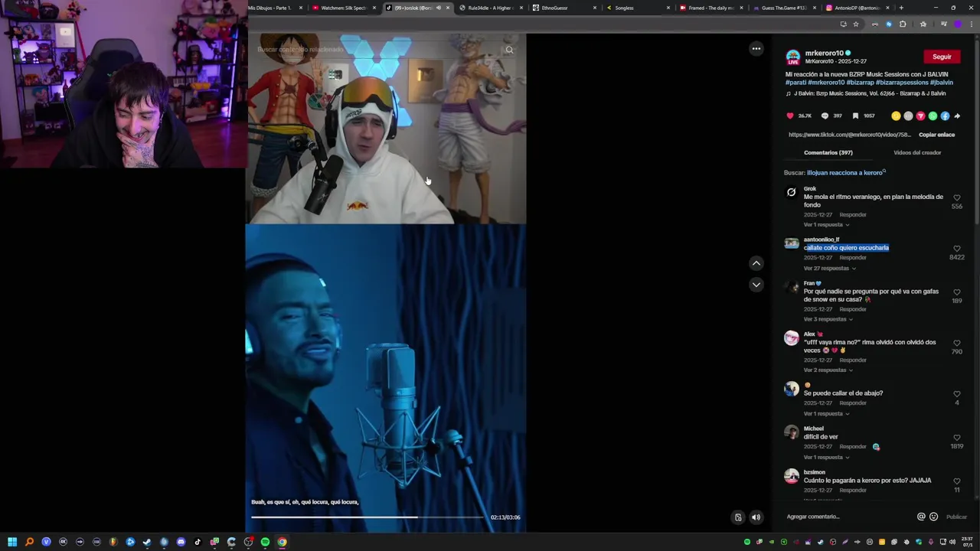
Task: Click 'Copiar enlace' to copy link
Action: pos(936,135)
